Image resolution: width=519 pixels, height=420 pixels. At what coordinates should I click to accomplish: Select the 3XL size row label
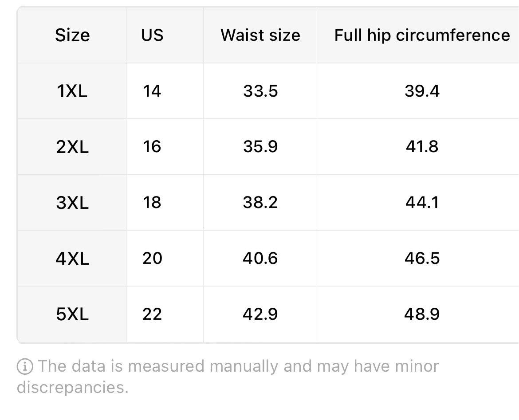[72, 203]
